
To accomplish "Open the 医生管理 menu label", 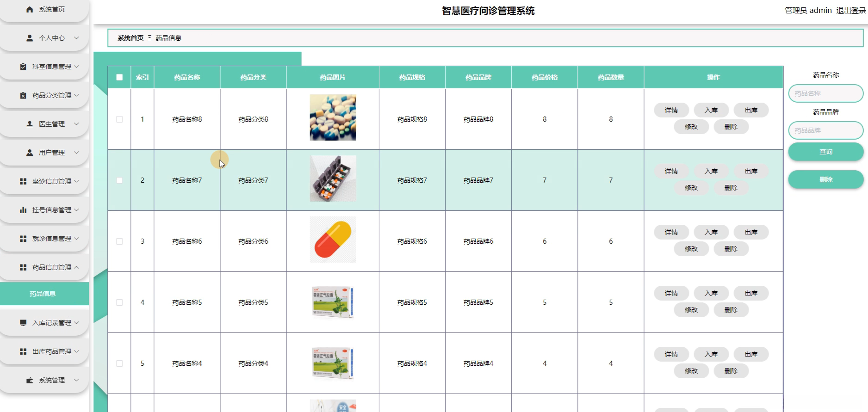I will point(52,124).
